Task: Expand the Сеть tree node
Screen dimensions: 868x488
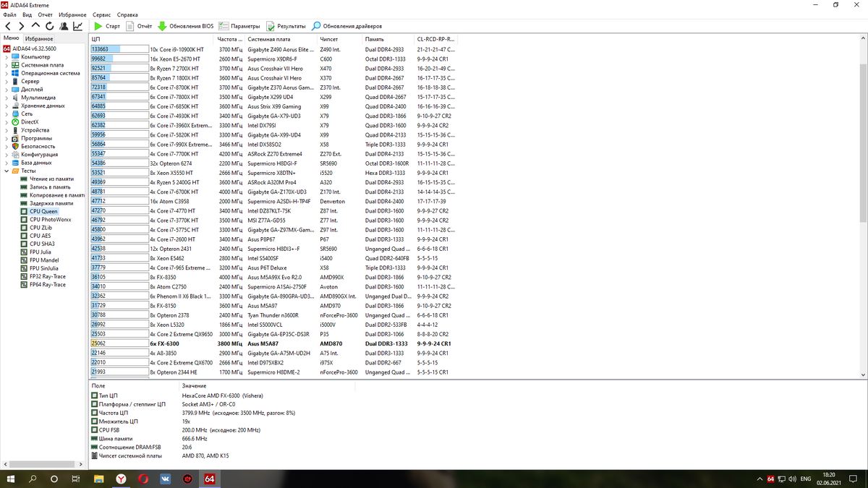Action: coord(7,114)
